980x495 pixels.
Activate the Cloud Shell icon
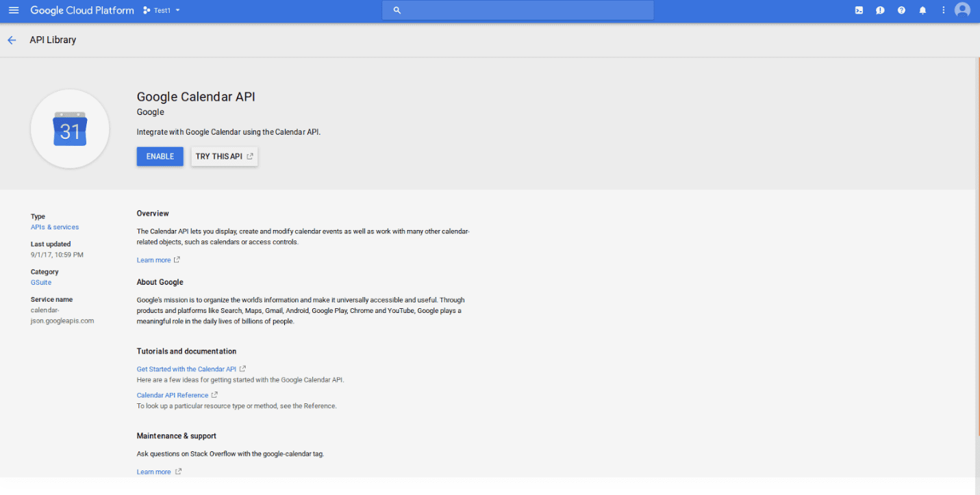click(x=859, y=10)
